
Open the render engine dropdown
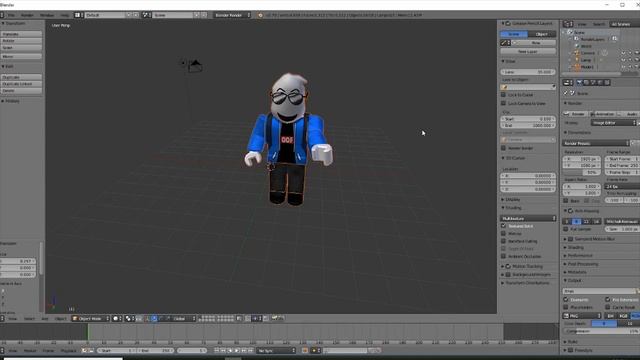[232, 15]
